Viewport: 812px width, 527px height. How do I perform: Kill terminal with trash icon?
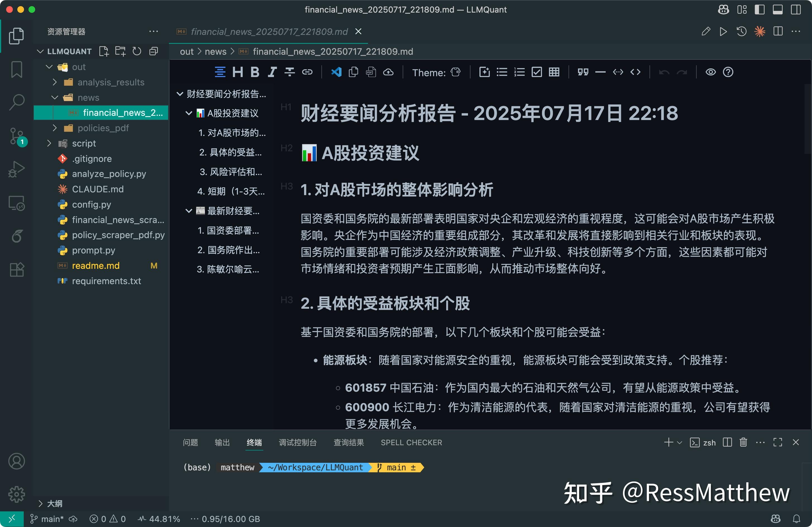pyautogui.click(x=743, y=442)
